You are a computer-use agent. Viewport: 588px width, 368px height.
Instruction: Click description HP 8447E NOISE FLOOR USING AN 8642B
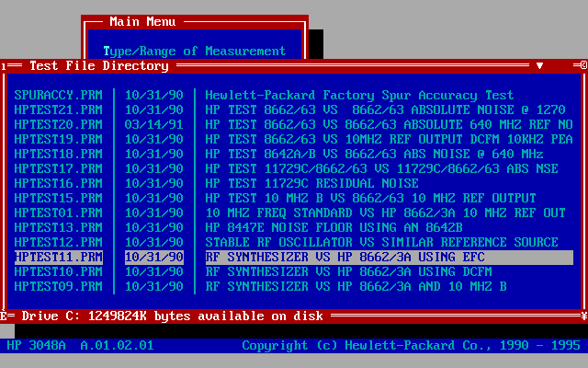(x=334, y=227)
